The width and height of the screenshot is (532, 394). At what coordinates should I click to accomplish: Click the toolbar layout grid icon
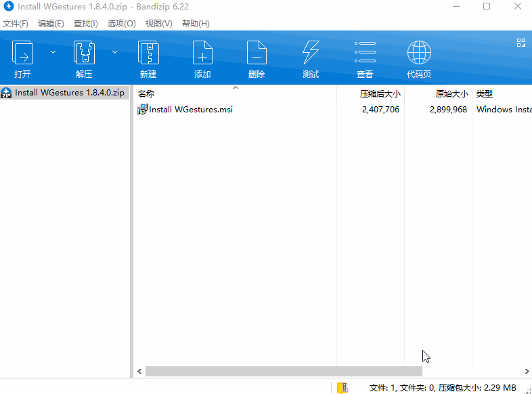(x=520, y=43)
